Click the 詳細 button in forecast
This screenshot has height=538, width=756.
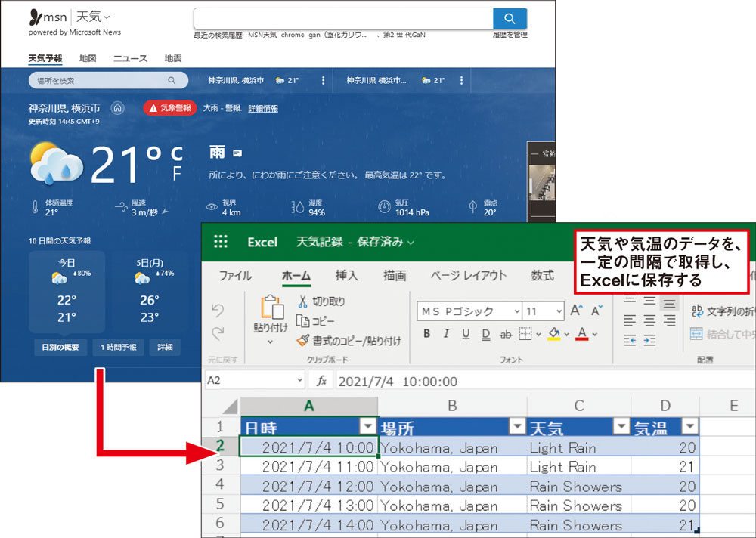coord(165,347)
